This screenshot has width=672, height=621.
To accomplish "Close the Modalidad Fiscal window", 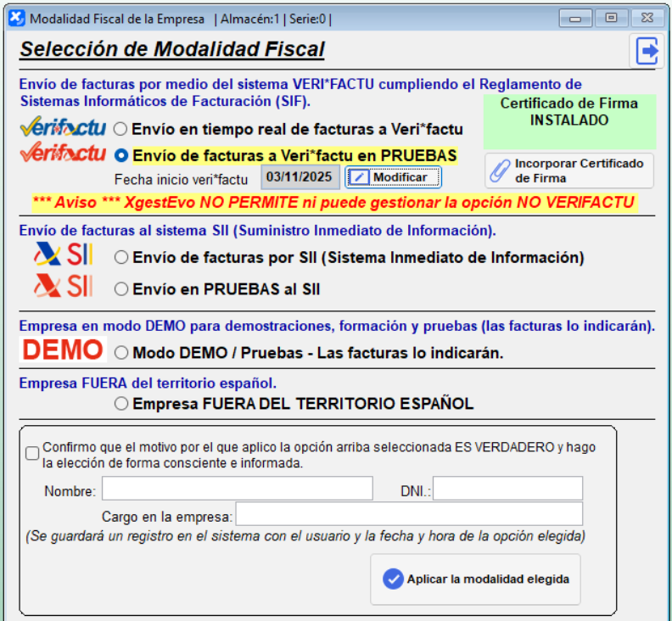I will 647,19.
